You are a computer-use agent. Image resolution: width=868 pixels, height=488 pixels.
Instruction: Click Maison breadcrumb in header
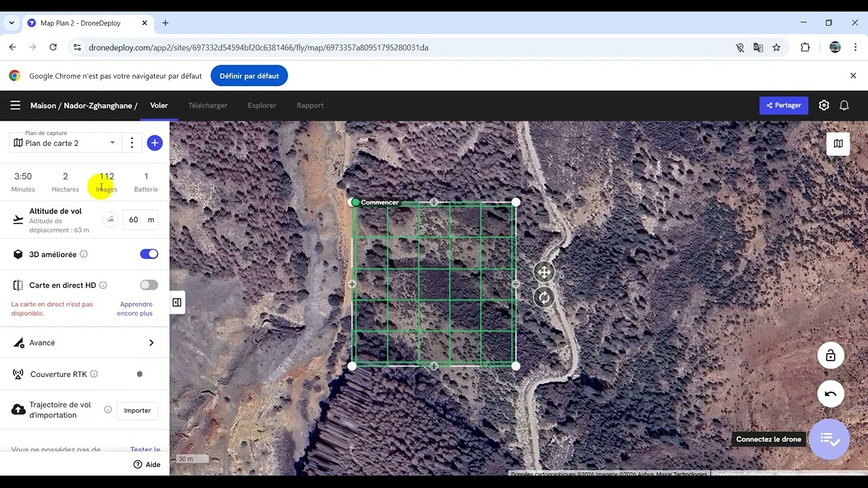pos(43,106)
